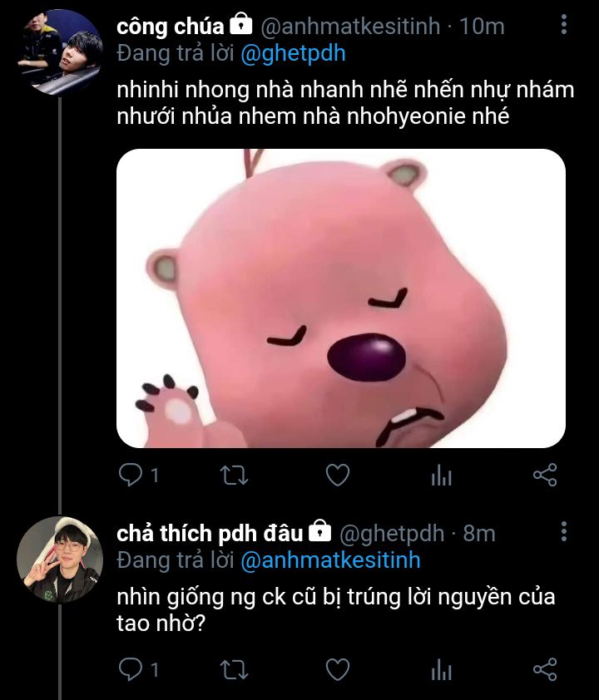View analytics of công chúa's tweet

(441, 475)
